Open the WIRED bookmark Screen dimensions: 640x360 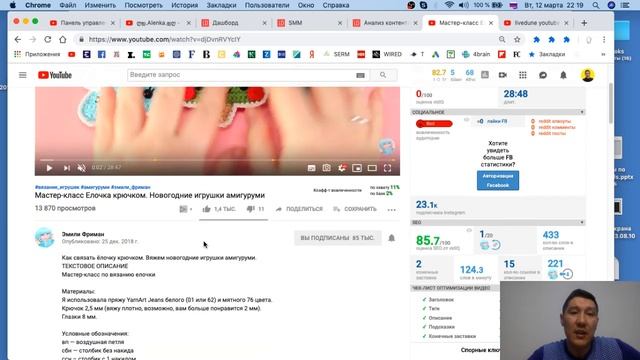387,54
